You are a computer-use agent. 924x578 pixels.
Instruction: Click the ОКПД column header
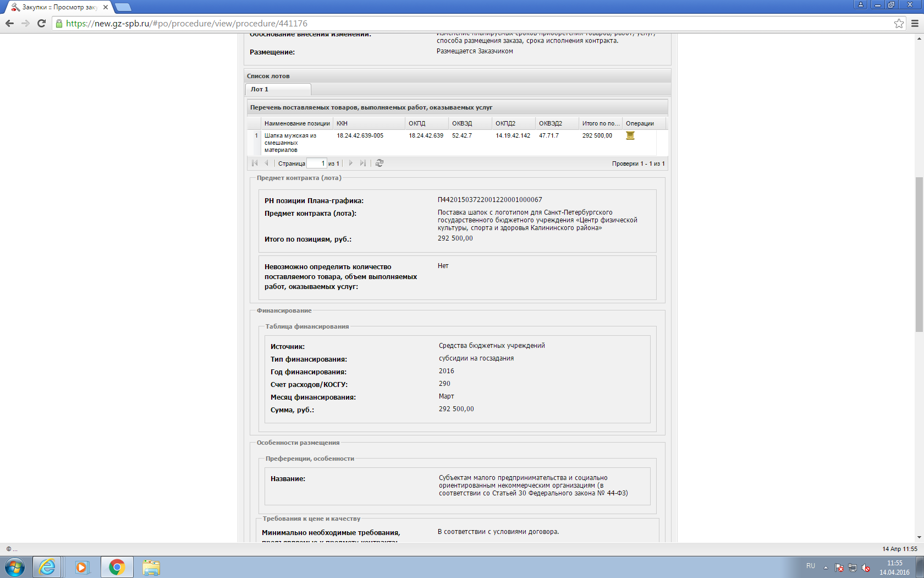click(427, 123)
